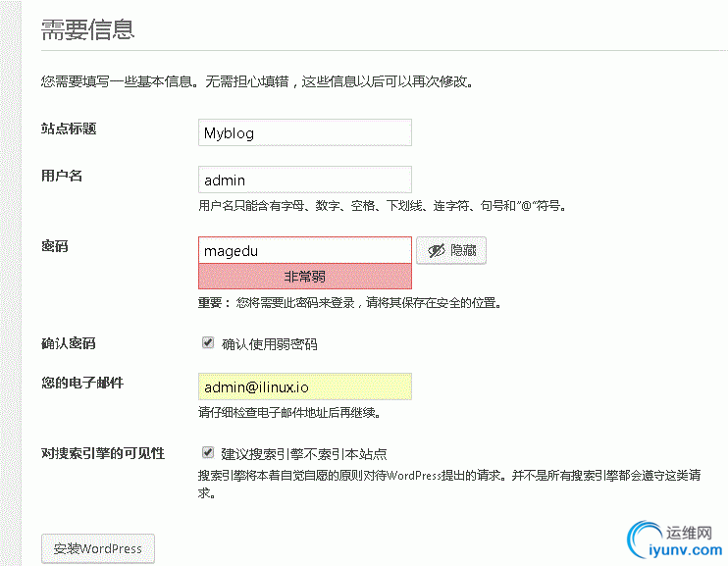Toggle the 建议搜索引擎不索引本站点 checkbox
Image resolution: width=728 pixels, height=566 pixels.
click(208, 452)
